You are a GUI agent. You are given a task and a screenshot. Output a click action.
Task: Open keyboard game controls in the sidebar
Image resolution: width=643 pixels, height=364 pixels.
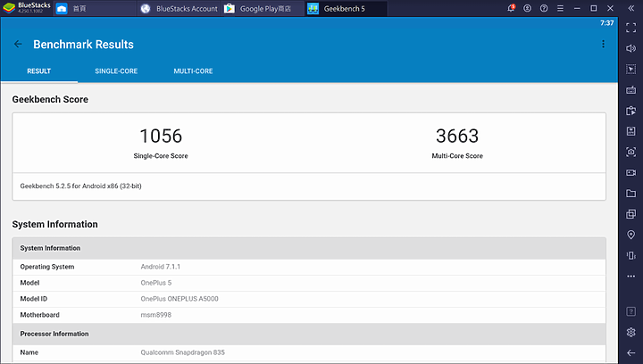click(x=630, y=90)
